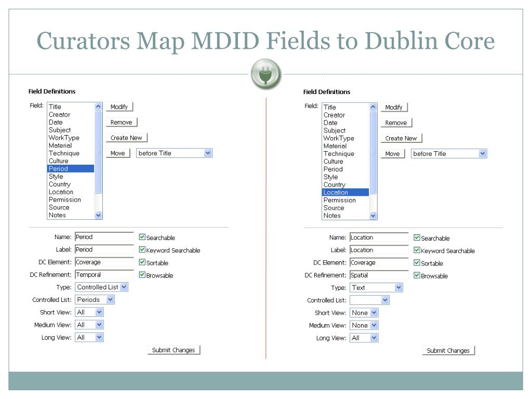
Task: Click right Move button
Action: [393, 154]
